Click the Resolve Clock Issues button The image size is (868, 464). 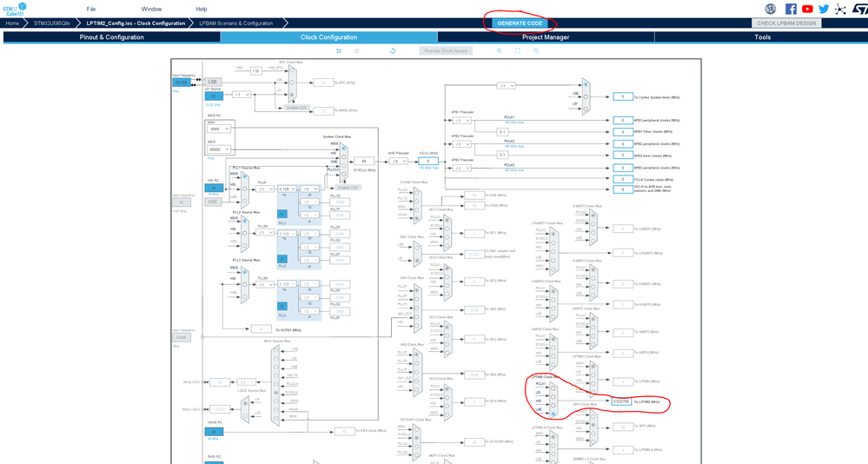point(446,50)
